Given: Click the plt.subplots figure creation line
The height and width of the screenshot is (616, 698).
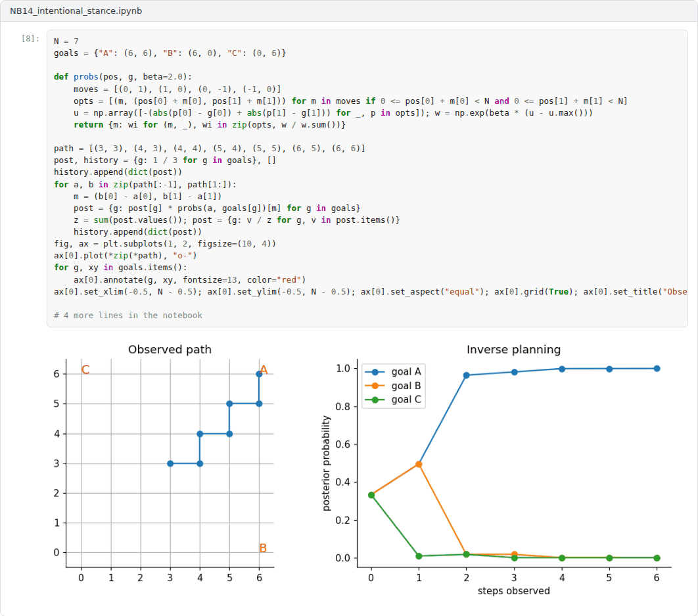Looking at the screenshot, I should click(165, 244).
